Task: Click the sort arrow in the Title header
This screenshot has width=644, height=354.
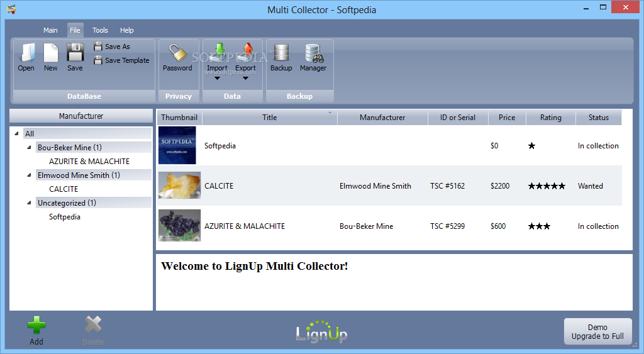Action: tap(331, 113)
